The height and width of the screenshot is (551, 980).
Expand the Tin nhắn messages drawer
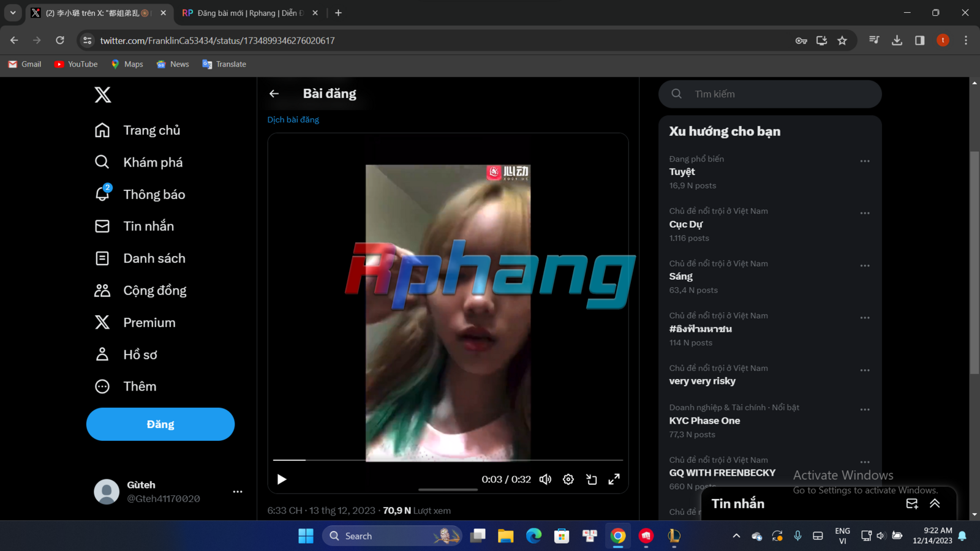tap(935, 503)
